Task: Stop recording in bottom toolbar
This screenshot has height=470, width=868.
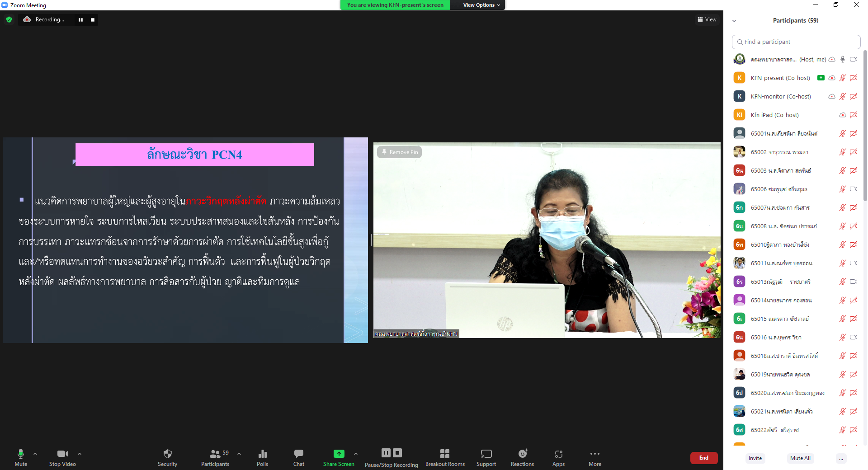Action: point(397,453)
